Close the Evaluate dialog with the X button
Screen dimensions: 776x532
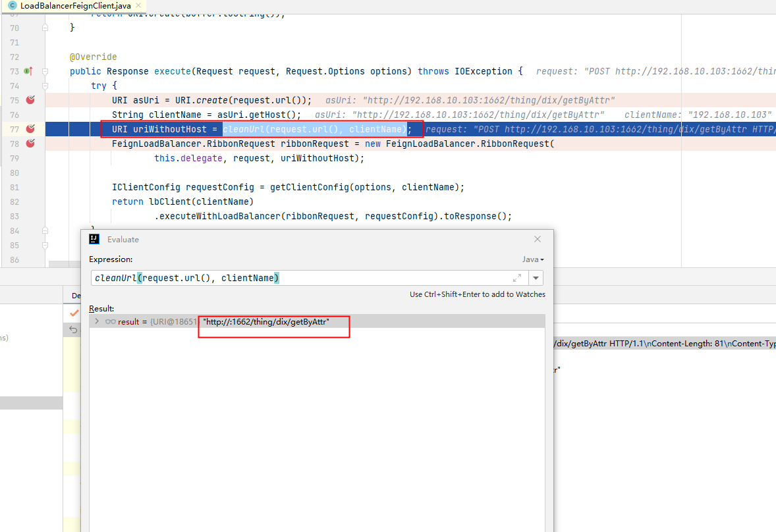[537, 239]
